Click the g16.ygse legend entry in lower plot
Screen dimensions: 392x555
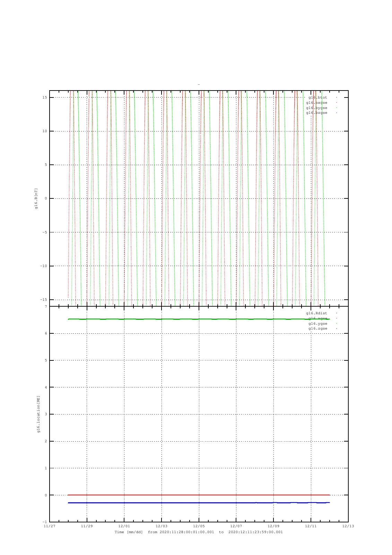(318, 324)
